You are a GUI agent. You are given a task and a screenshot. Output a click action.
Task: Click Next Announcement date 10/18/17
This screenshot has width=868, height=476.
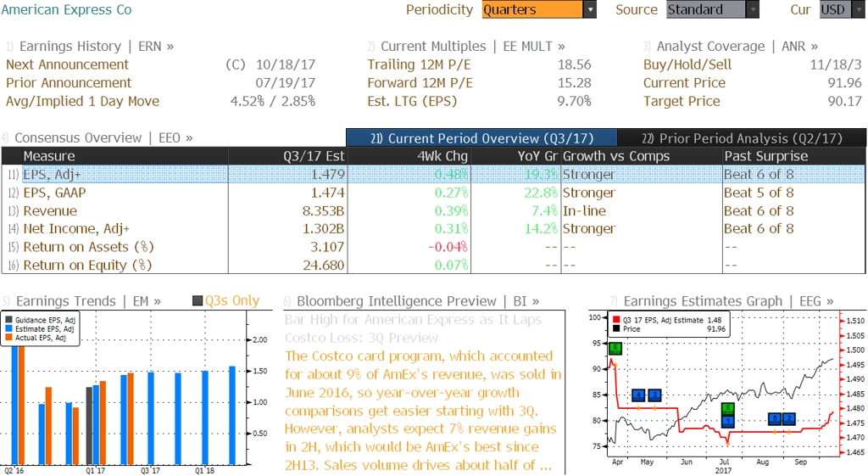pos(286,64)
